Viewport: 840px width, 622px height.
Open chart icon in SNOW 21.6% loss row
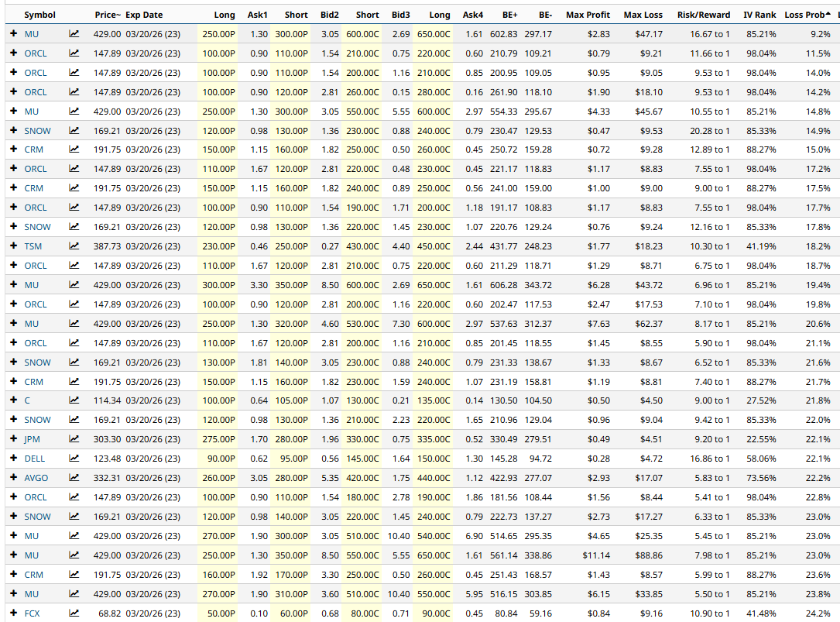74,362
